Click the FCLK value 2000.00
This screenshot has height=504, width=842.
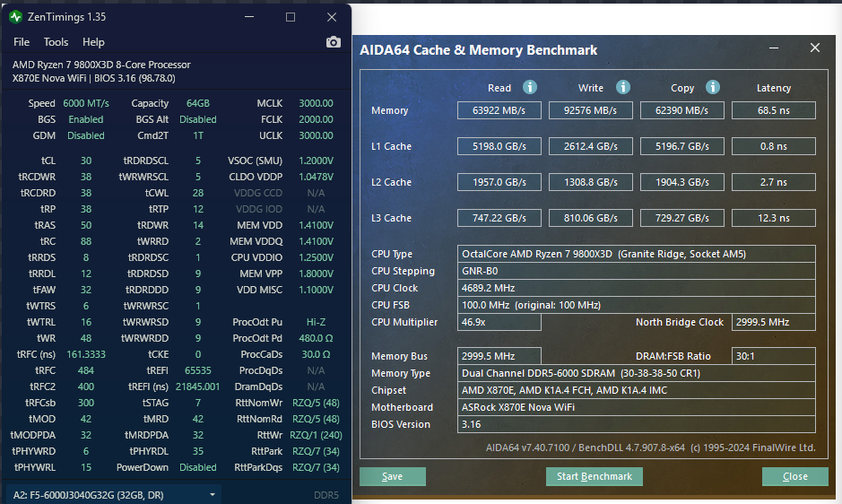(x=316, y=119)
